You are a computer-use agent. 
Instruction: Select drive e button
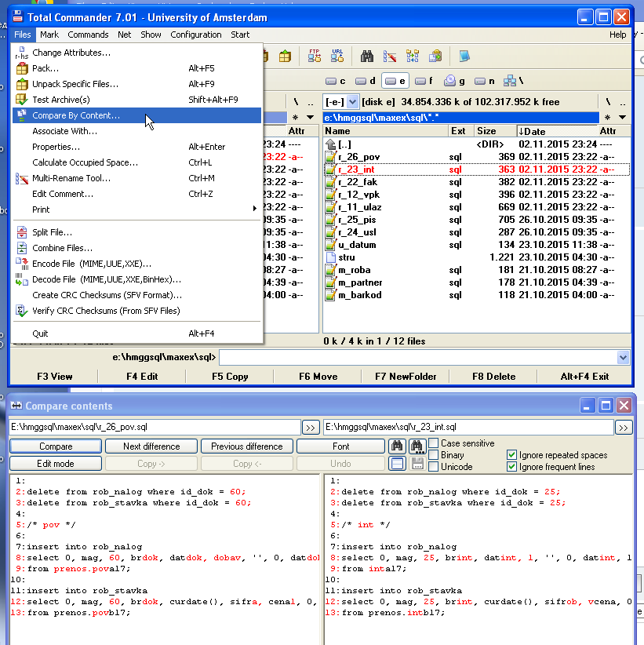pos(395,81)
